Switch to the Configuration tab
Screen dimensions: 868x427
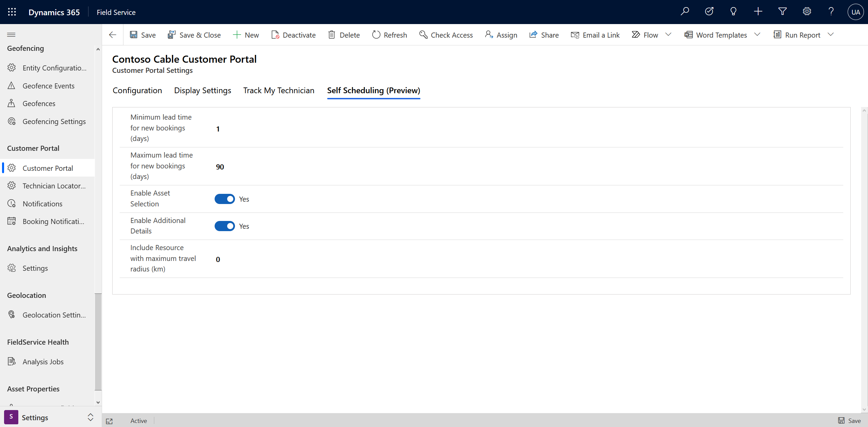(x=137, y=90)
